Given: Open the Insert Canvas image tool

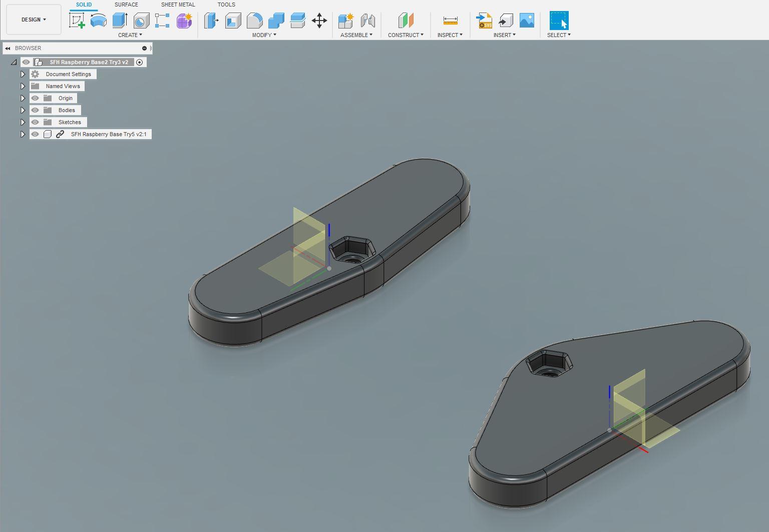Looking at the screenshot, I should coord(527,21).
